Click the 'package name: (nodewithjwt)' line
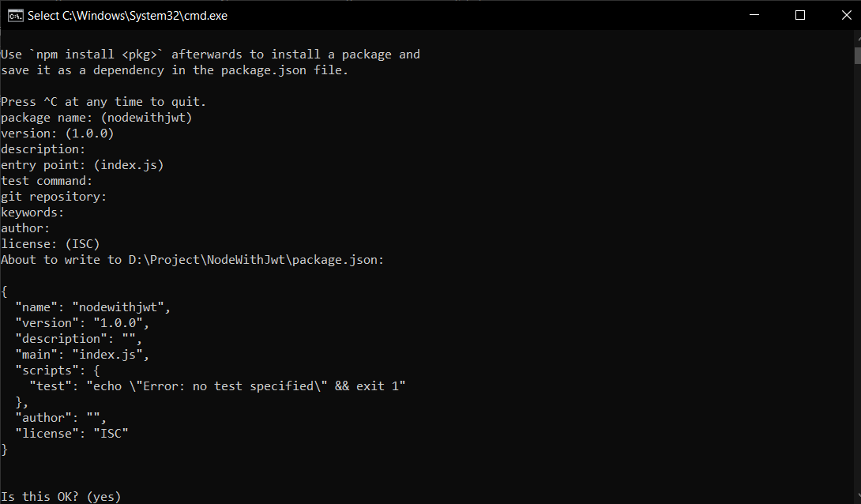Viewport: 861px width, 504px height. (x=96, y=118)
